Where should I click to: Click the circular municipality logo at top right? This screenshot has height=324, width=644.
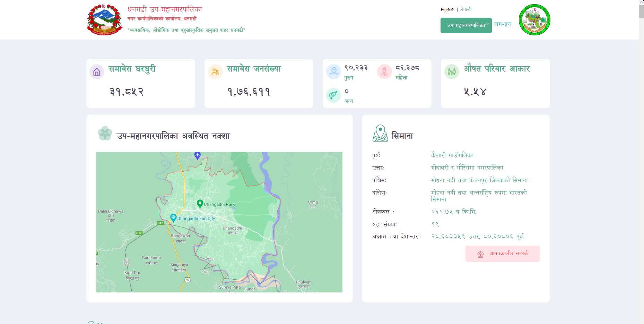pos(534,20)
